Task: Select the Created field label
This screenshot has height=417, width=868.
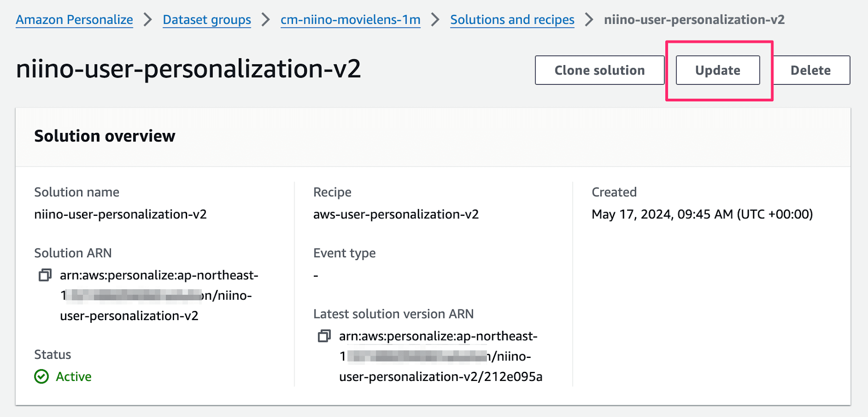Action: pos(614,192)
